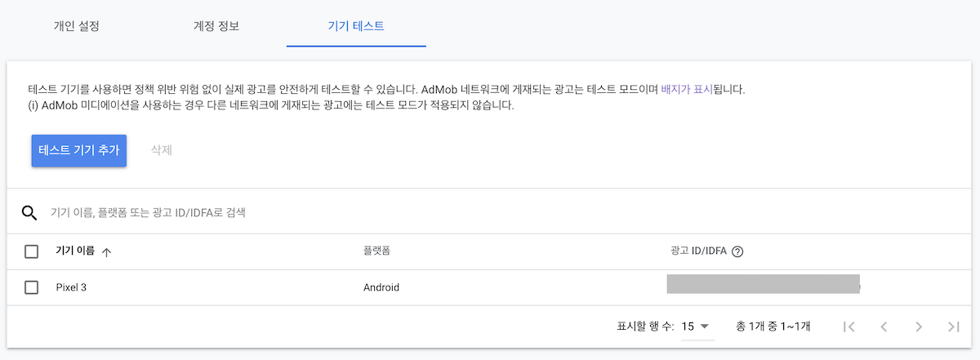Image resolution: width=980 pixels, height=360 pixels.
Task: Click the dropdown arrow next to 15
Action: pos(705,327)
